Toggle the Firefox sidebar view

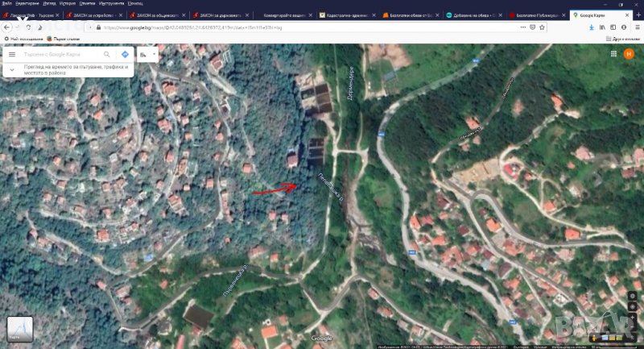click(x=612, y=27)
